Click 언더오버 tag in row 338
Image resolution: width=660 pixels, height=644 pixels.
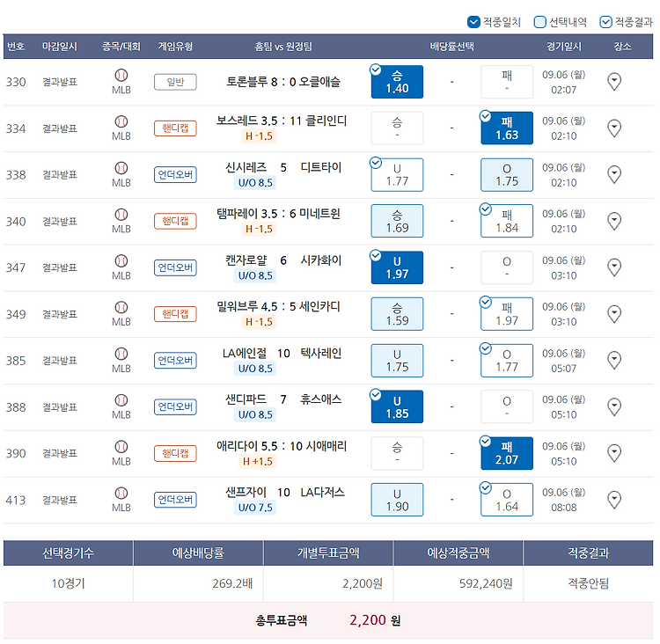point(175,175)
